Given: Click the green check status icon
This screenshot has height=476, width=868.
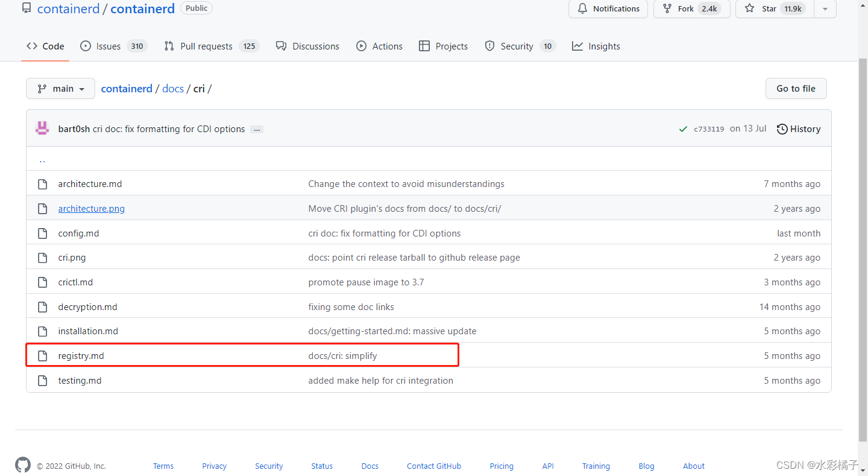Looking at the screenshot, I should [x=683, y=129].
